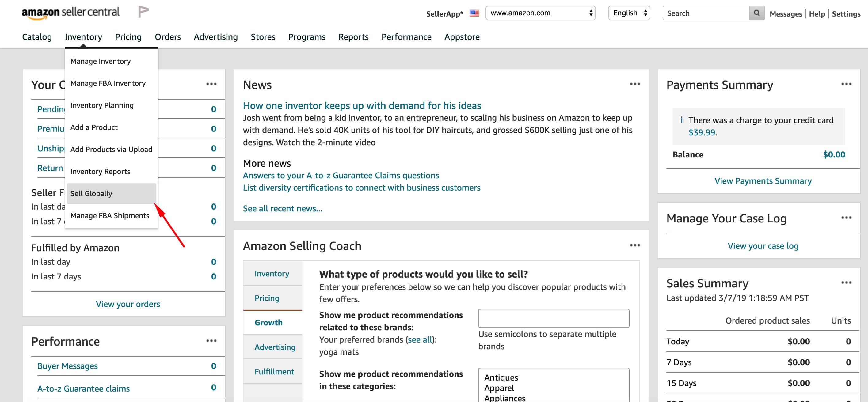
Task: Open the English language selector
Action: [629, 13]
